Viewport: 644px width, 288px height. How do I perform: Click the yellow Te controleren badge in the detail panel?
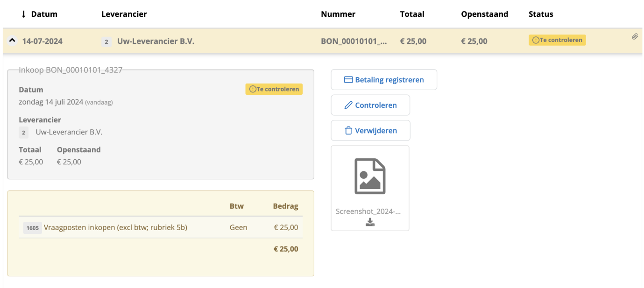[x=274, y=89]
